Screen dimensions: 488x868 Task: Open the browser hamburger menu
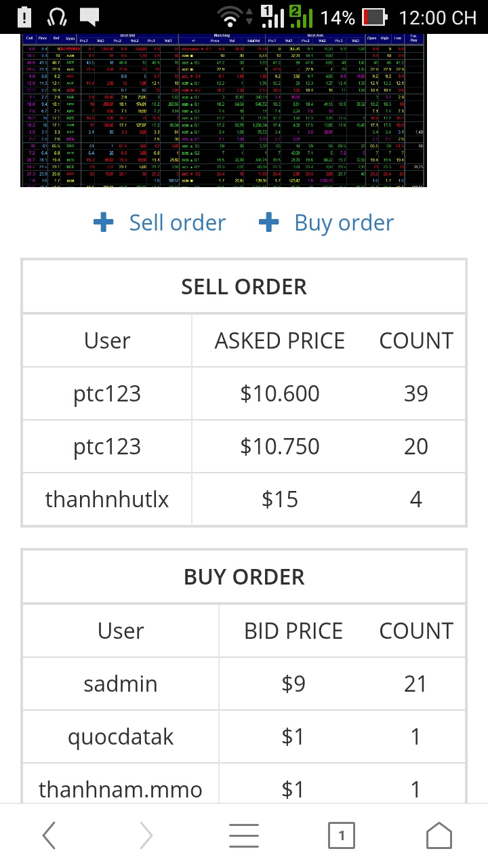[x=244, y=835]
